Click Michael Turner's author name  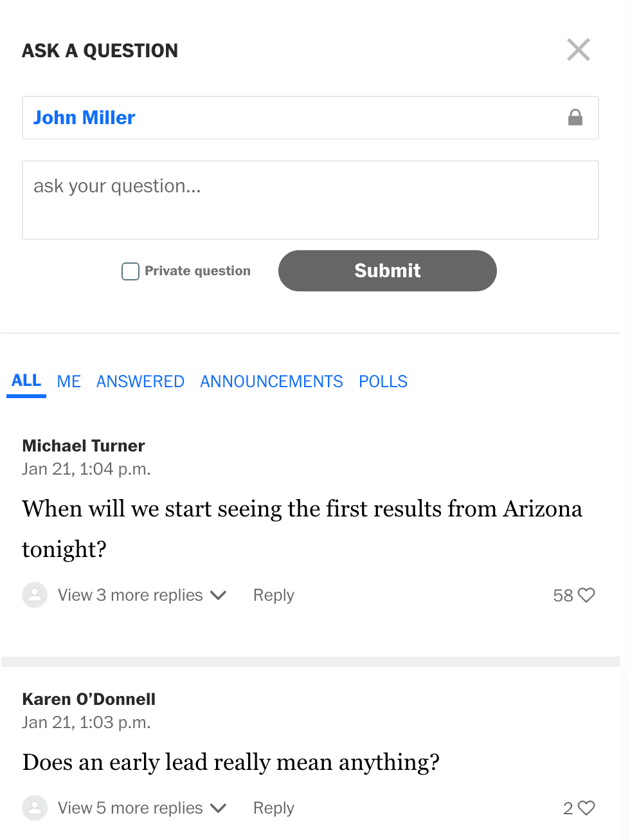84,446
